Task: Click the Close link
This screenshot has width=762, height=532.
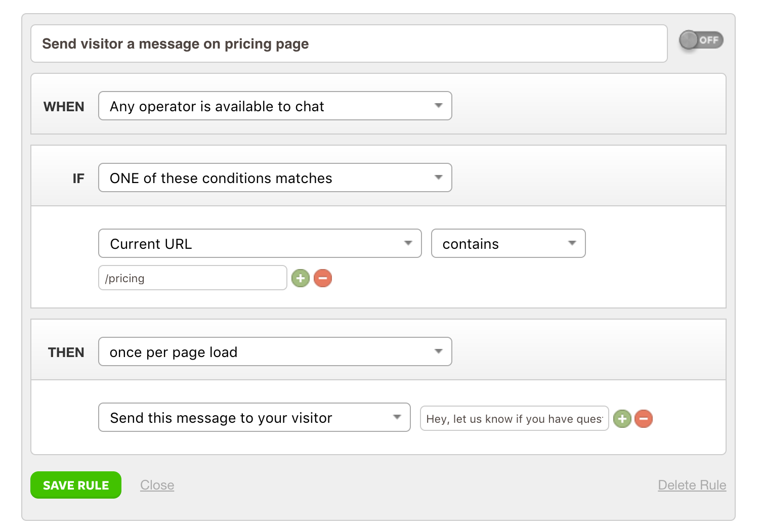Action: pos(157,485)
